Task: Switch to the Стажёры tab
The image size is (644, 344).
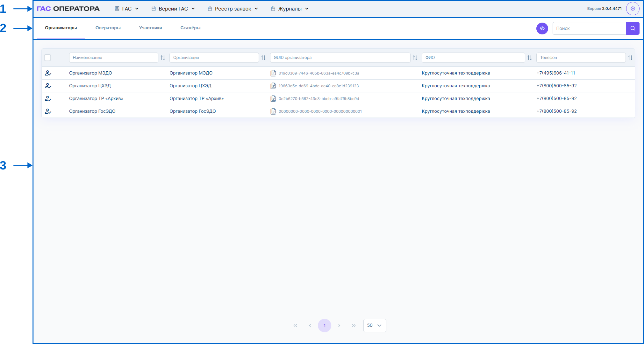Action: (190, 28)
